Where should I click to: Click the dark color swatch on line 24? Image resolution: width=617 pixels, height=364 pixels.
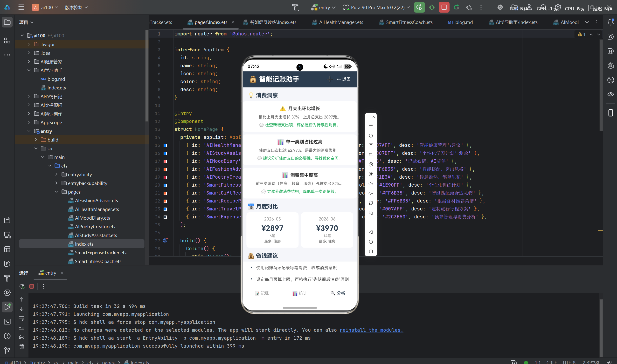click(165, 217)
